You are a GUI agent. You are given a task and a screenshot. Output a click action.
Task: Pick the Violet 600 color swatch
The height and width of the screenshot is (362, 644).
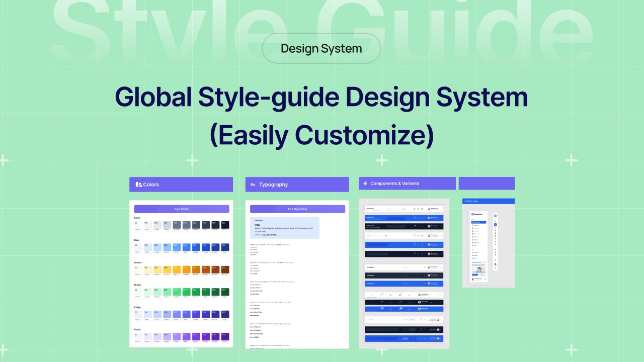click(196, 337)
